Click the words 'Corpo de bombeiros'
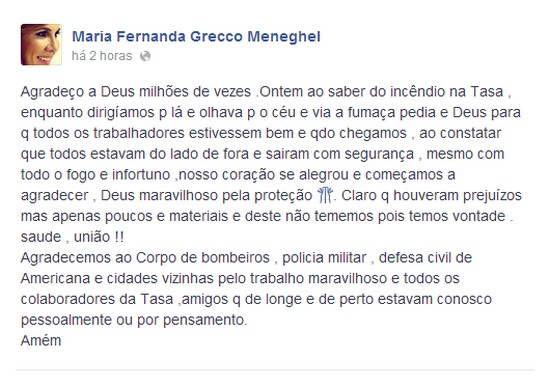Image resolution: width=550 pixels, height=387 pixels. (202, 258)
